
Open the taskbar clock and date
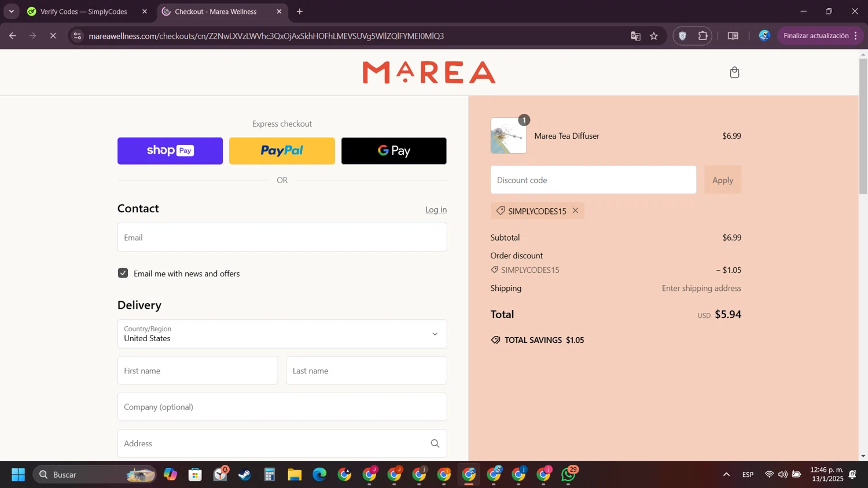click(x=826, y=474)
